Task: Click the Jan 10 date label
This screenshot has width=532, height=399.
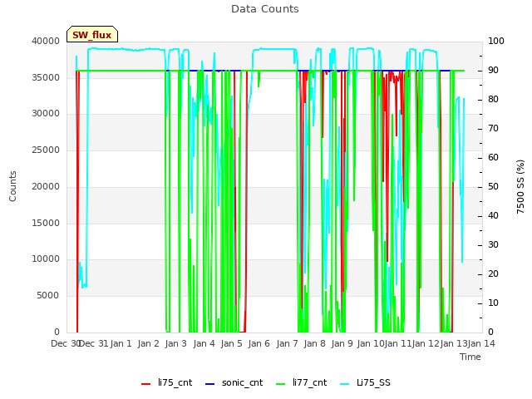Action: pyautogui.click(x=371, y=343)
